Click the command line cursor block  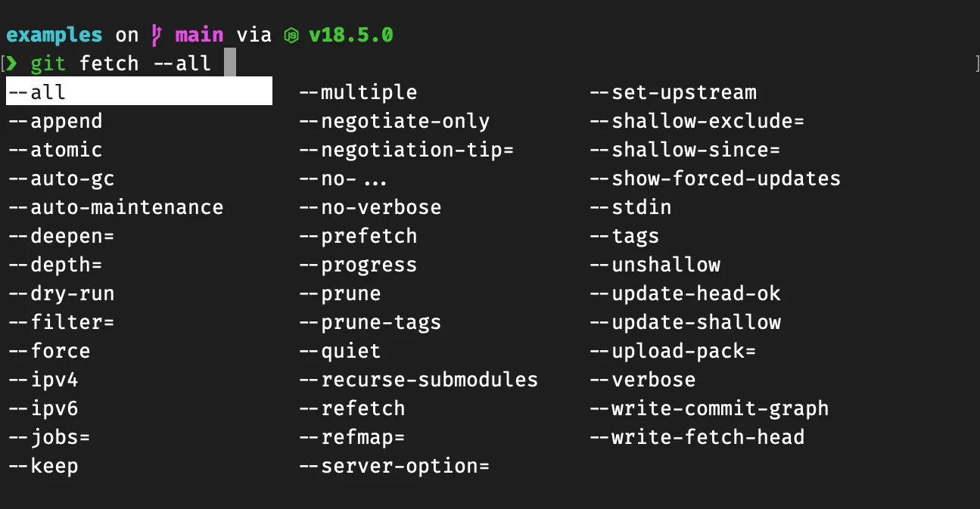230,63
